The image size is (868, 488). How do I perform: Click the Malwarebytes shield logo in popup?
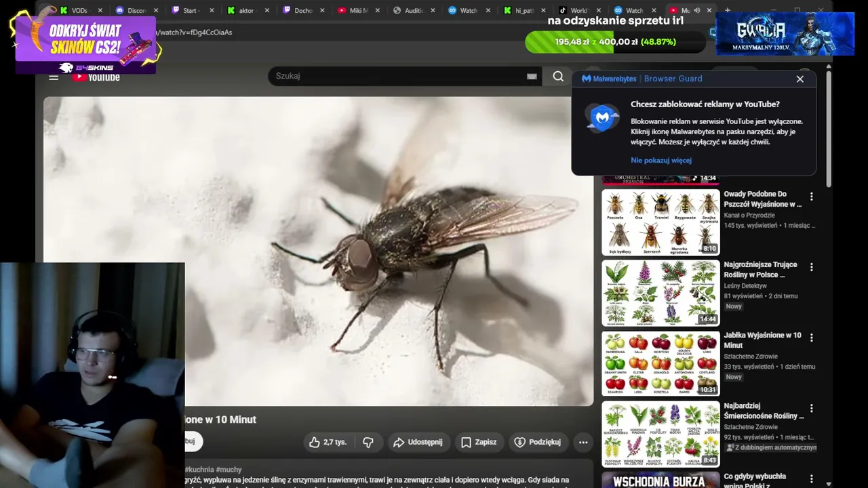coord(602,118)
